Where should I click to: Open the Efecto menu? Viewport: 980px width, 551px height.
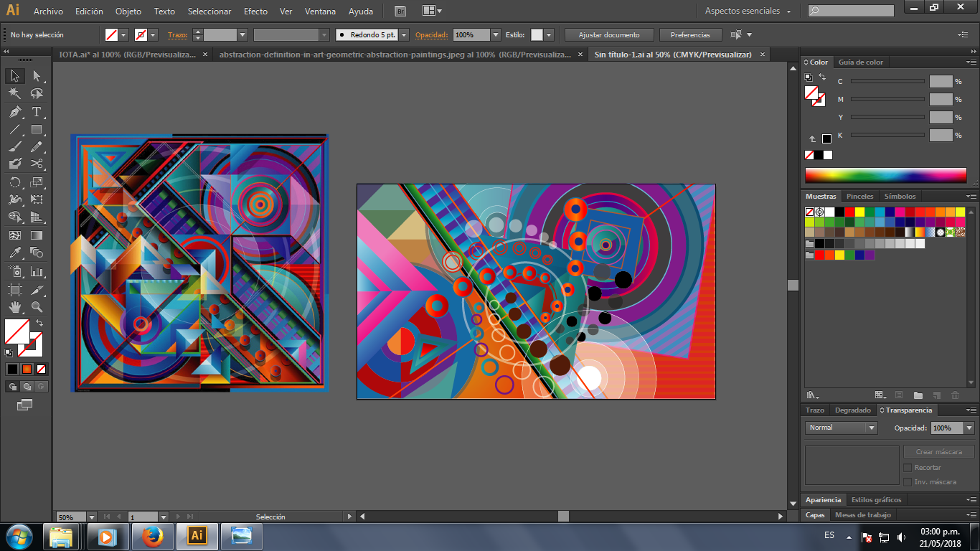point(255,11)
